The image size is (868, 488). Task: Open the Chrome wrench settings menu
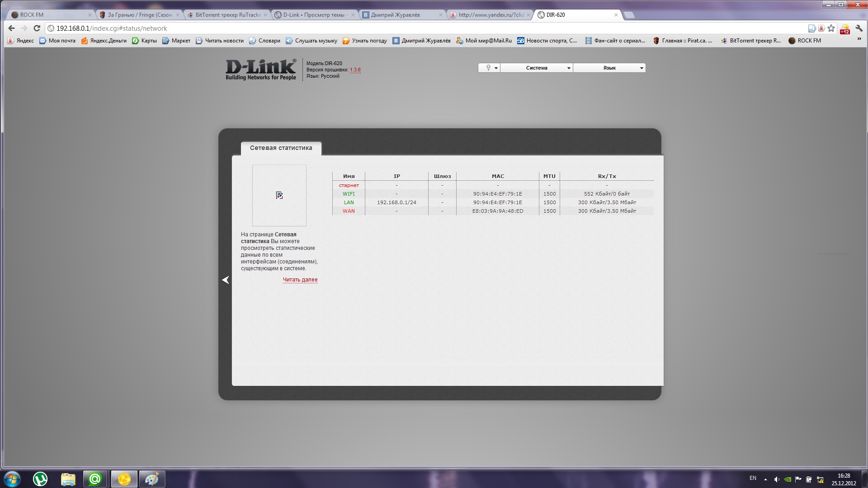pos(859,28)
